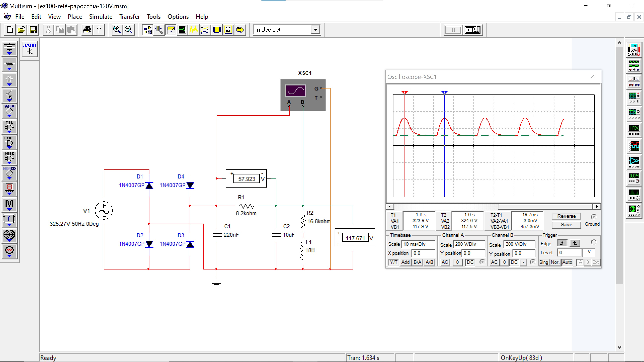Click the Print toolbar icon
This screenshot has height=362, width=644.
[x=87, y=30]
